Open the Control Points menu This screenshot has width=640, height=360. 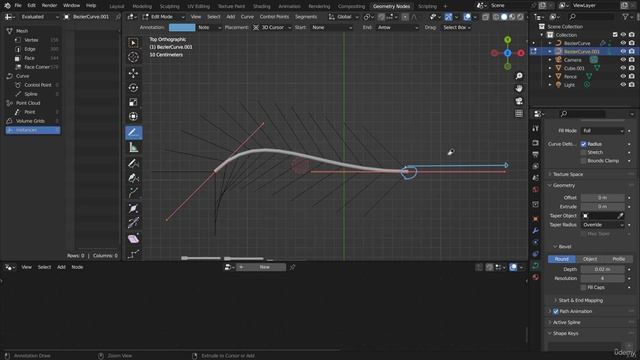[x=274, y=17]
